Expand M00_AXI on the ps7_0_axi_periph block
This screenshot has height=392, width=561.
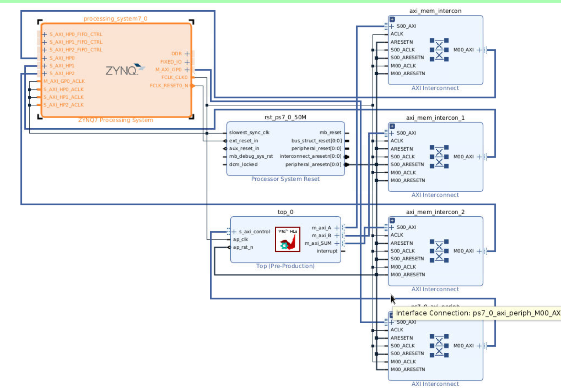pyautogui.click(x=479, y=346)
